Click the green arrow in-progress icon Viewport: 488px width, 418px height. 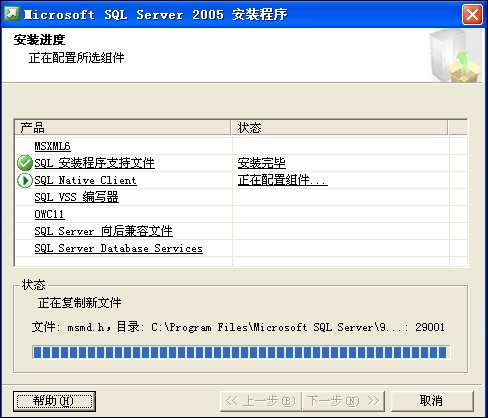(x=25, y=180)
